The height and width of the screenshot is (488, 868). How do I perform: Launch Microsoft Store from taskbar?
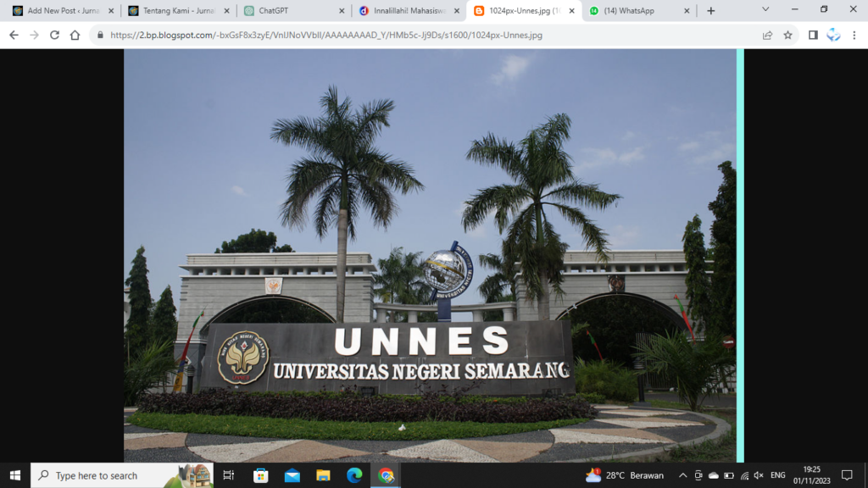(x=260, y=475)
